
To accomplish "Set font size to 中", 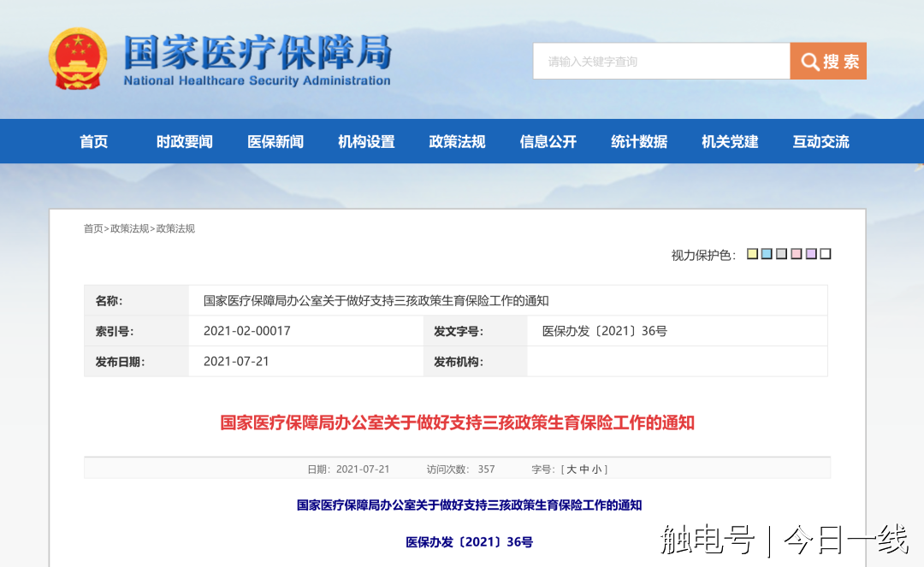I will click(584, 470).
